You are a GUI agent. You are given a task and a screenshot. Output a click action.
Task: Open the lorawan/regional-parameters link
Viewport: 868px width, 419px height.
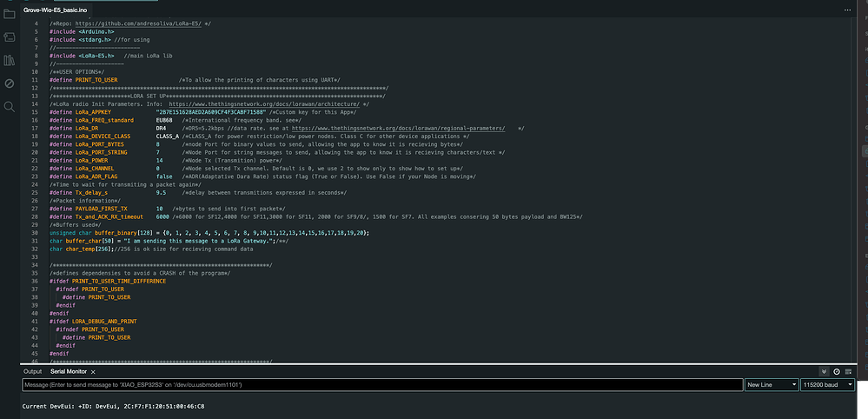398,129
